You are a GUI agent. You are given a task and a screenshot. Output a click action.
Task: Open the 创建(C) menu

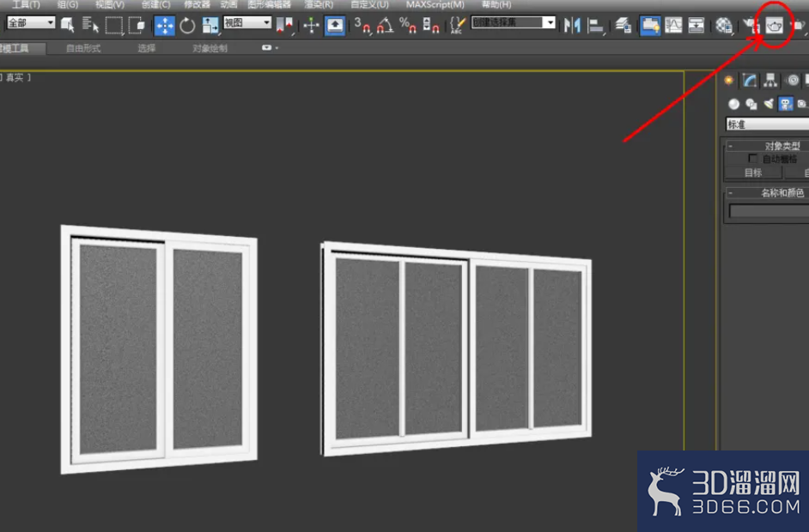click(155, 4)
